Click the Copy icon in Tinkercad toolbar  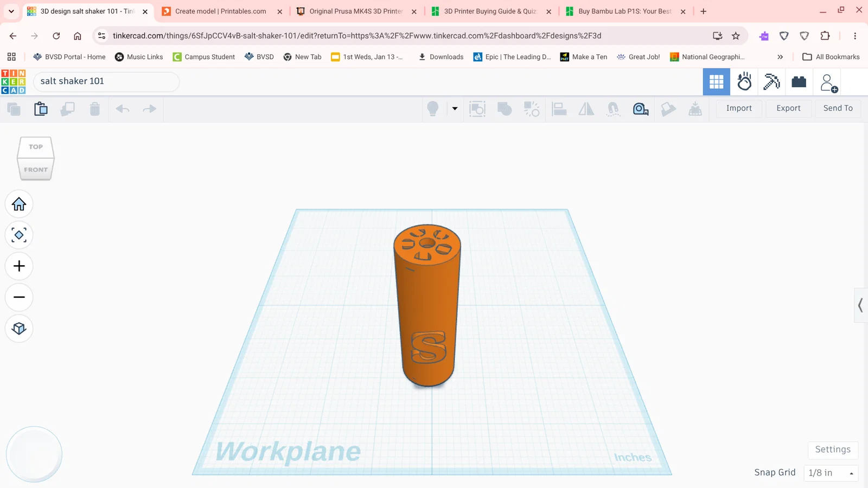pyautogui.click(x=14, y=109)
